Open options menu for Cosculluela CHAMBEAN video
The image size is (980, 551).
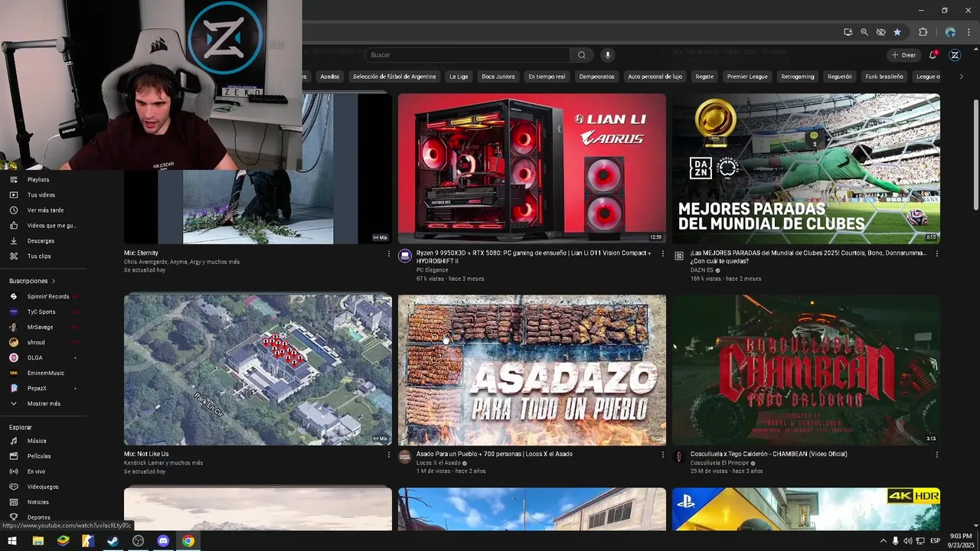point(937,455)
